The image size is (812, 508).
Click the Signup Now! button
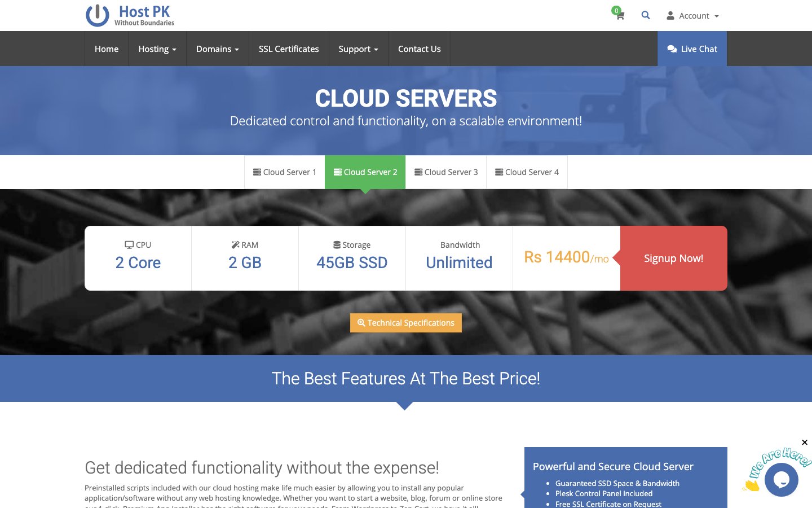click(x=674, y=259)
